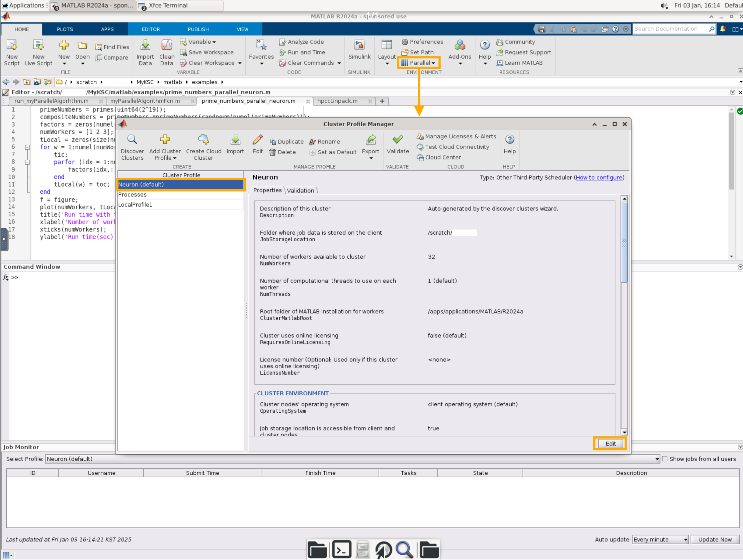Click the properties scrollbar down arrow
743x560 pixels.
click(624, 432)
